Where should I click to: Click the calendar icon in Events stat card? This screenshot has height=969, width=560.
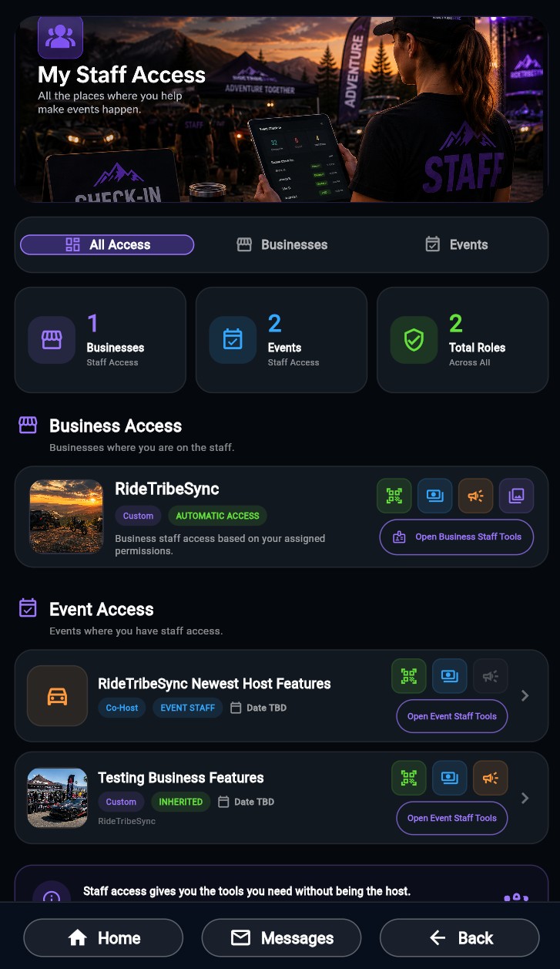coord(233,340)
